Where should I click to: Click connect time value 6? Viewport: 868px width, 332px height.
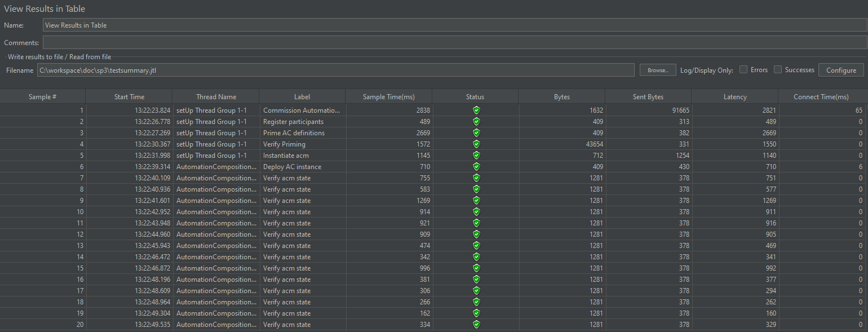[x=861, y=167]
